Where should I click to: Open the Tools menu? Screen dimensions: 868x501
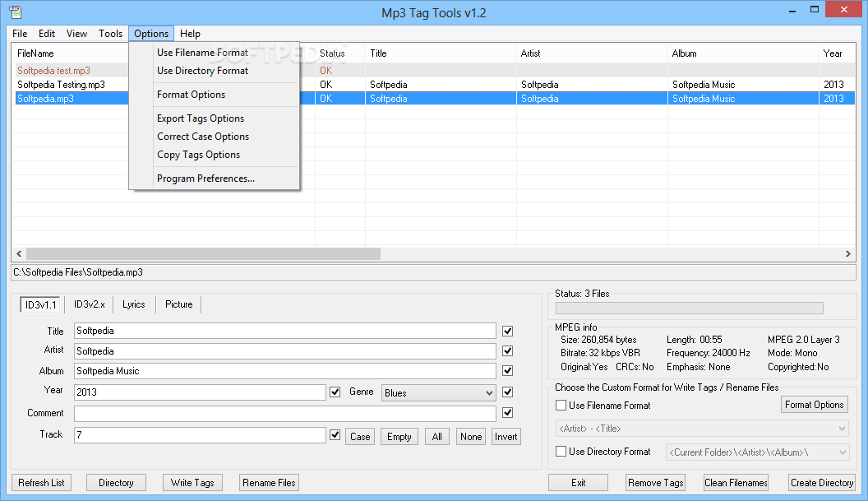click(x=111, y=34)
